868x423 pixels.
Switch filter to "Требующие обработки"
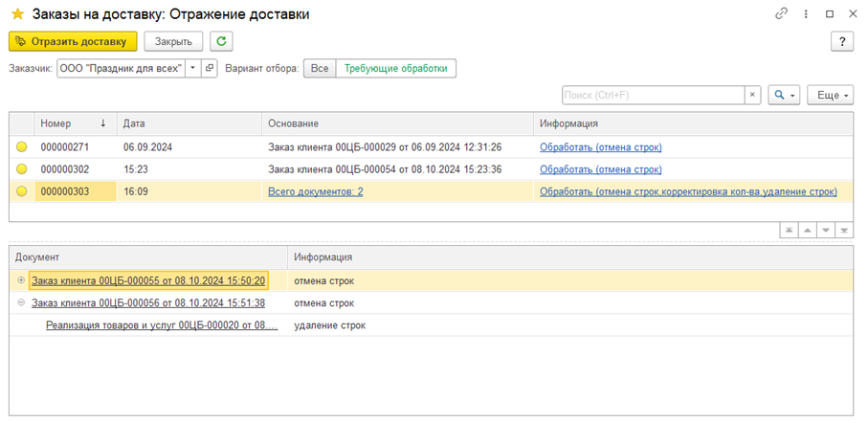click(x=395, y=69)
